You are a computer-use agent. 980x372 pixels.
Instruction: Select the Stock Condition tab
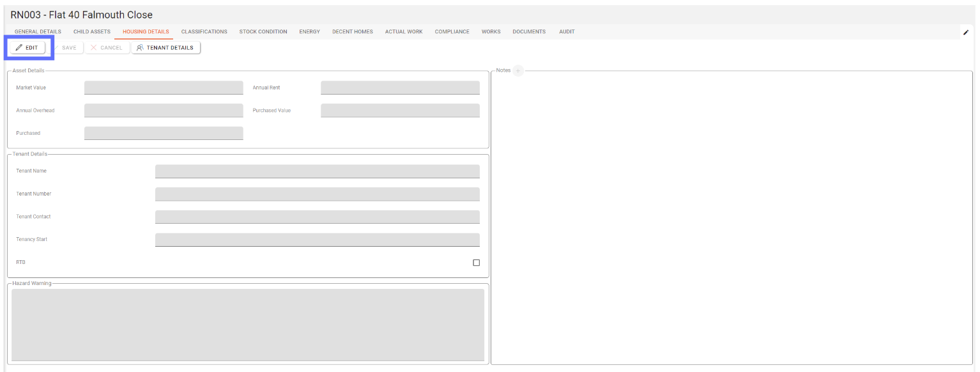[263, 32]
